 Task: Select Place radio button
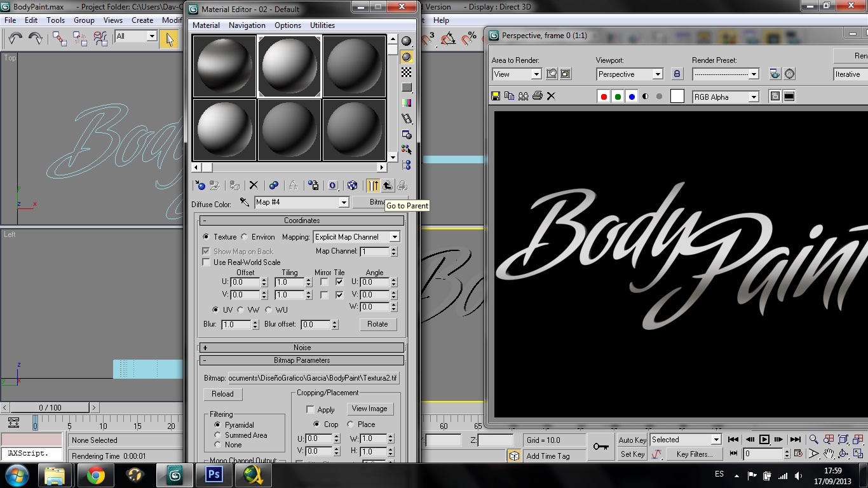point(351,424)
